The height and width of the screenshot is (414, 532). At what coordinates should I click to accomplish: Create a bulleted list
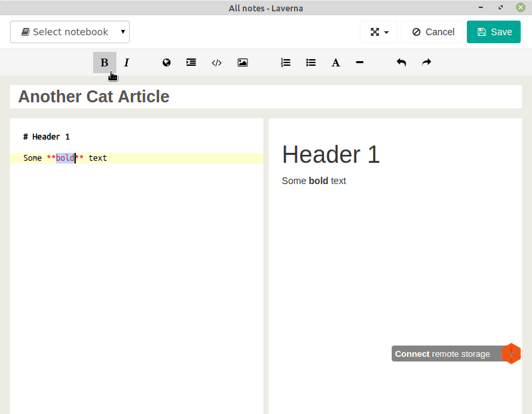[311, 62]
